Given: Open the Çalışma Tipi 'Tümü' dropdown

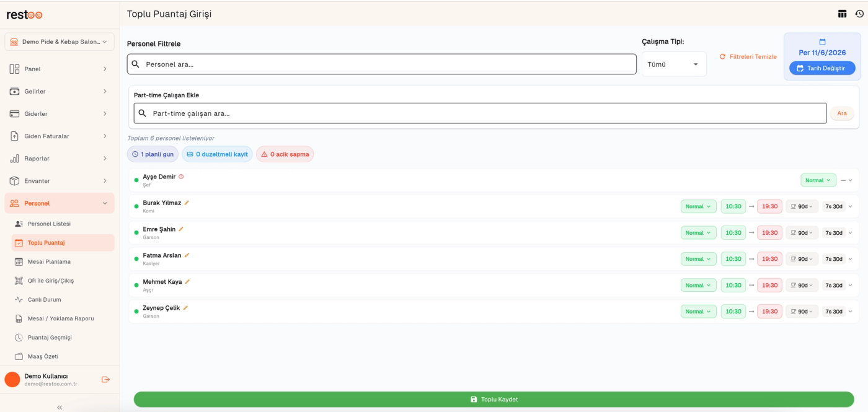Looking at the screenshot, I should click(674, 64).
